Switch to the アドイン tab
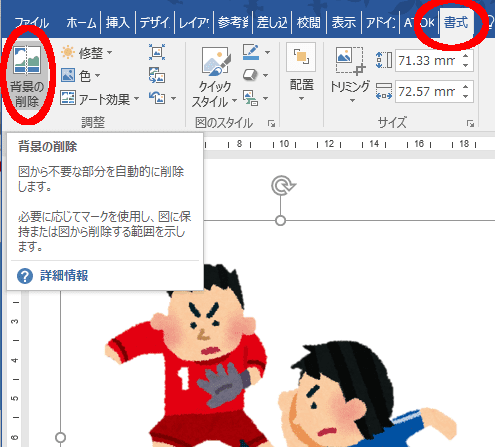The image size is (495, 447). click(x=381, y=23)
